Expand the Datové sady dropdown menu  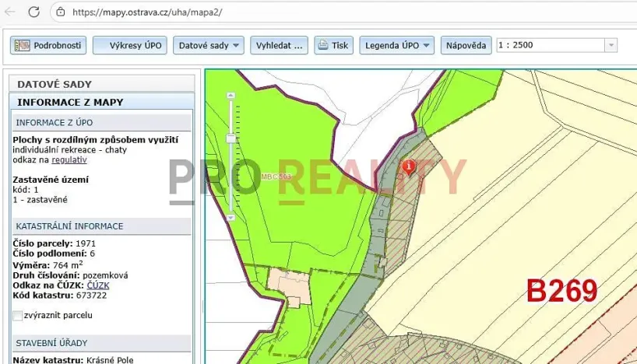coord(208,45)
